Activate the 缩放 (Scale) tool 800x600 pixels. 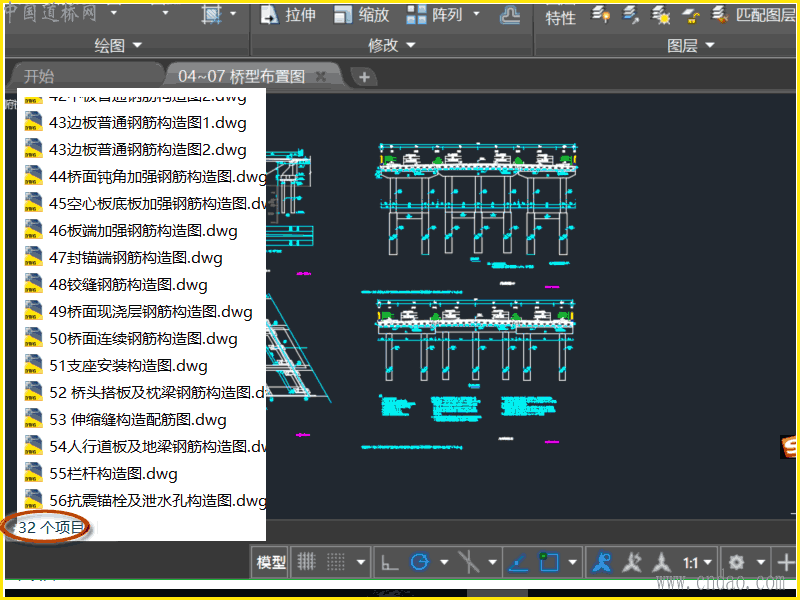[x=361, y=15]
